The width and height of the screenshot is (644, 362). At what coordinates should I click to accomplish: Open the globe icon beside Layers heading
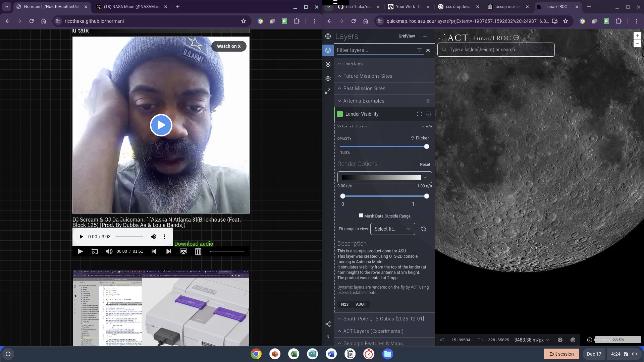(x=328, y=36)
